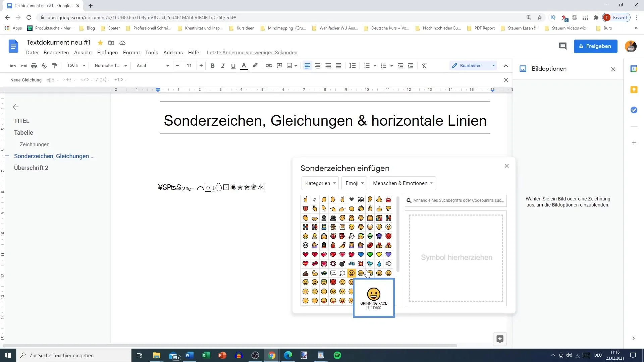Toggle underline formatting

click(233, 66)
